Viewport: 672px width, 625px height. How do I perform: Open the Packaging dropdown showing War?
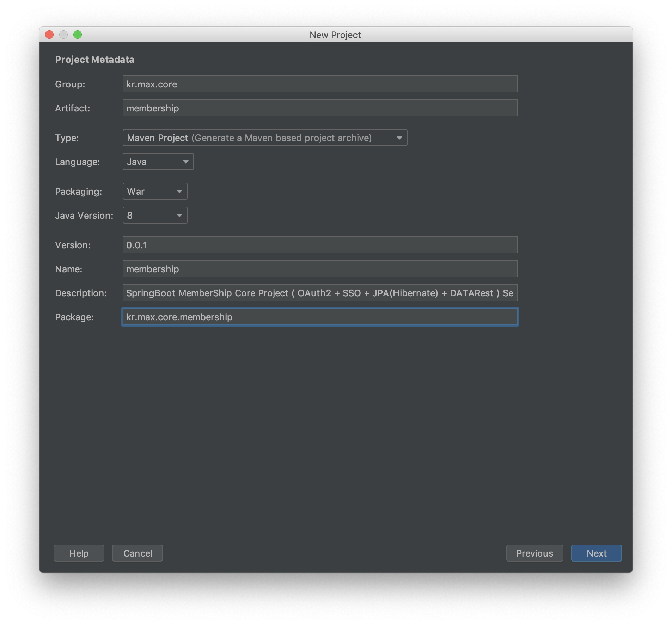click(x=155, y=191)
